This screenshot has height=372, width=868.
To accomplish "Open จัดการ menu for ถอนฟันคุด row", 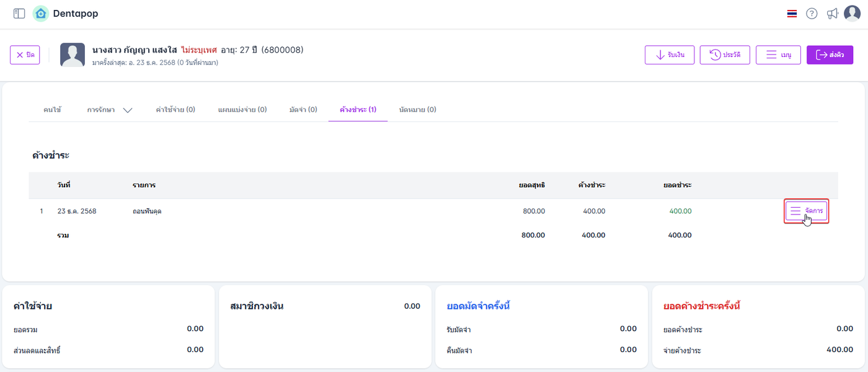I will pyautogui.click(x=807, y=211).
